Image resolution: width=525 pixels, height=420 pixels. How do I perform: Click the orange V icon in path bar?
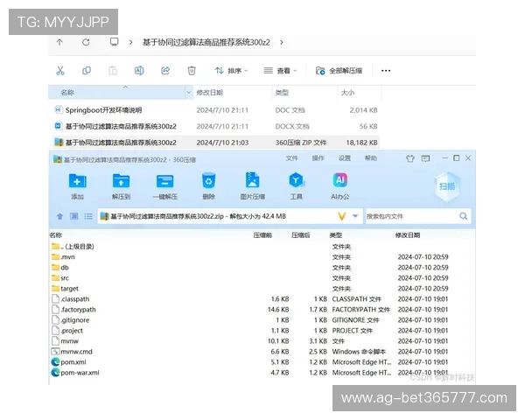pos(341,216)
